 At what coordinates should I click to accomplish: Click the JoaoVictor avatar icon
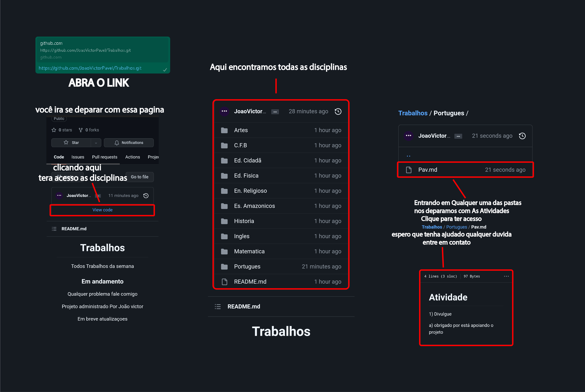pos(224,111)
